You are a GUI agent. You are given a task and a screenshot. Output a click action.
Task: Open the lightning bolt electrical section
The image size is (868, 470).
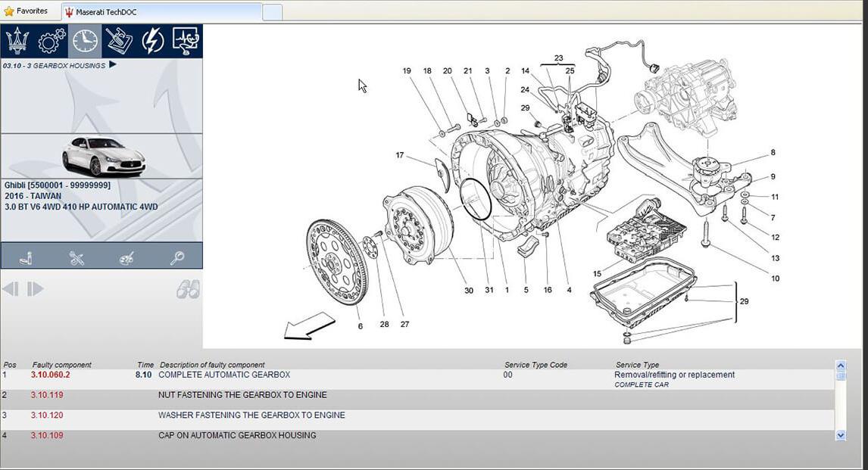tap(152, 41)
